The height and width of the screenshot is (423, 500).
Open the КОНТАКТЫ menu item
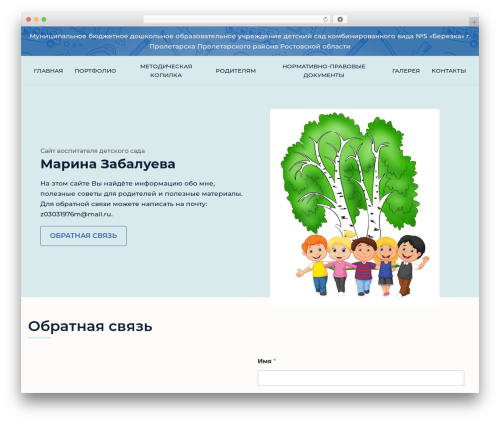point(449,71)
